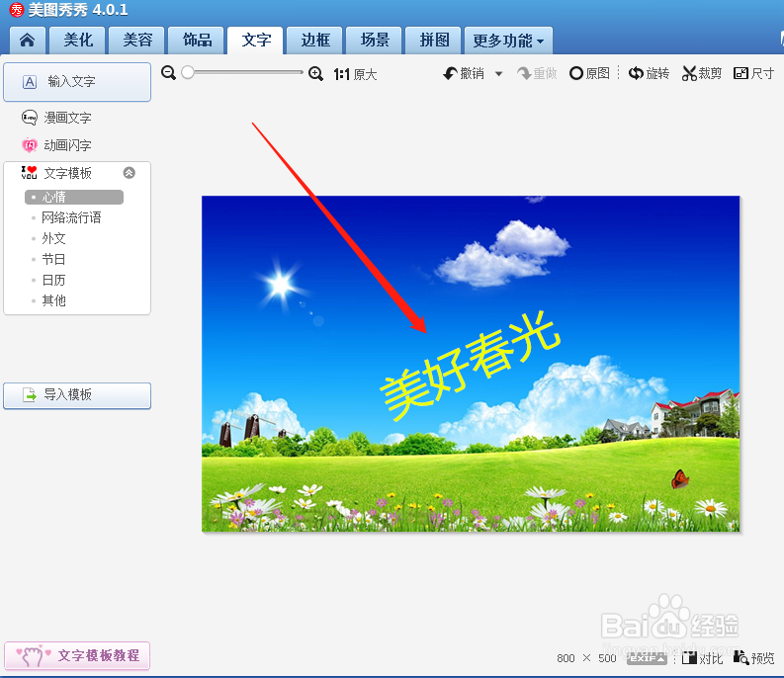
Task: Click the 原图 original image button
Action: coord(589,73)
